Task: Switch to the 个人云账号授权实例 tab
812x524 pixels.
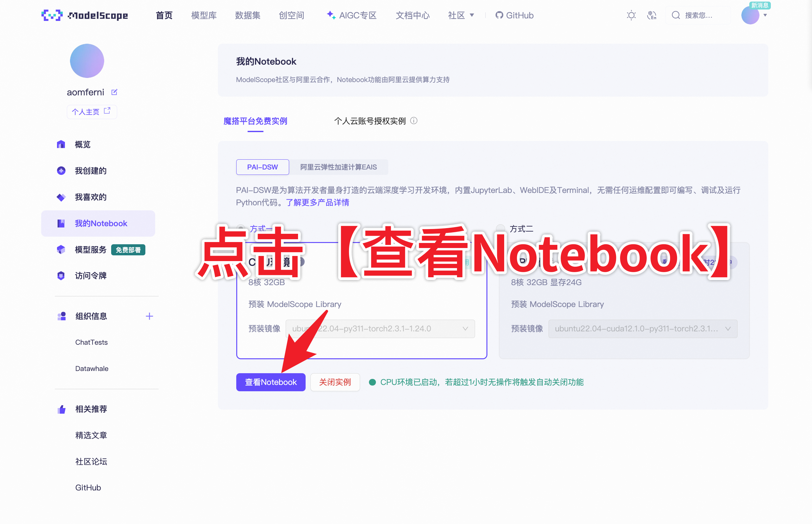Action: 370,121
